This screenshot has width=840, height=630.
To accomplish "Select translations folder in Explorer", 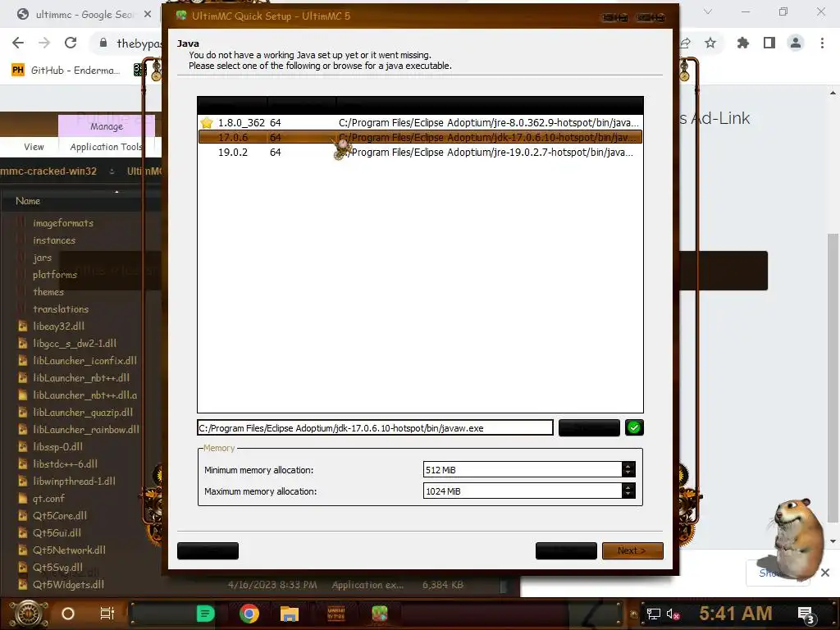I will click(61, 309).
